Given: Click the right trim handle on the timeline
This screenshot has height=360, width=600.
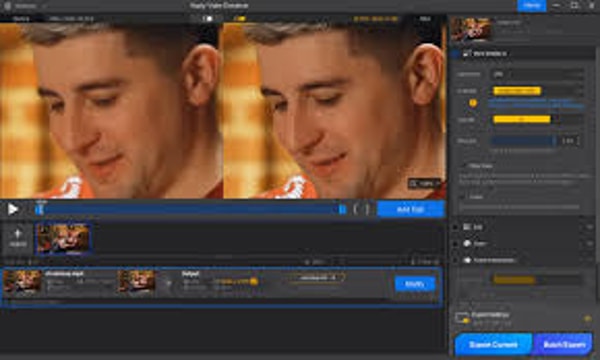Looking at the screenshot, I should (342, 210).
